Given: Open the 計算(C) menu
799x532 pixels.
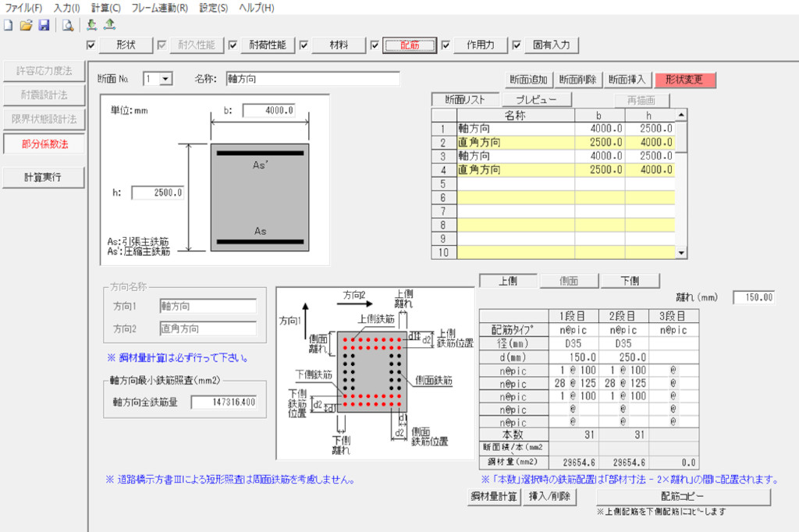Looking at the screenshot, I should click(106, 8).
